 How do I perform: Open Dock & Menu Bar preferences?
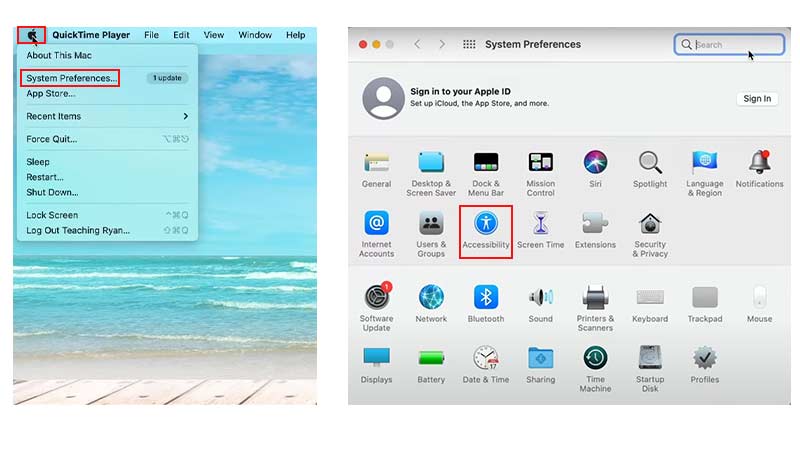click(486, 174)
